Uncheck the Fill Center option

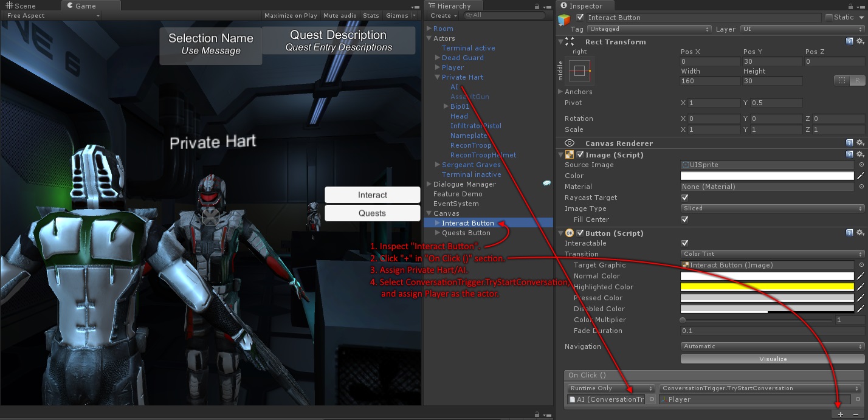[x=685, y=219]
